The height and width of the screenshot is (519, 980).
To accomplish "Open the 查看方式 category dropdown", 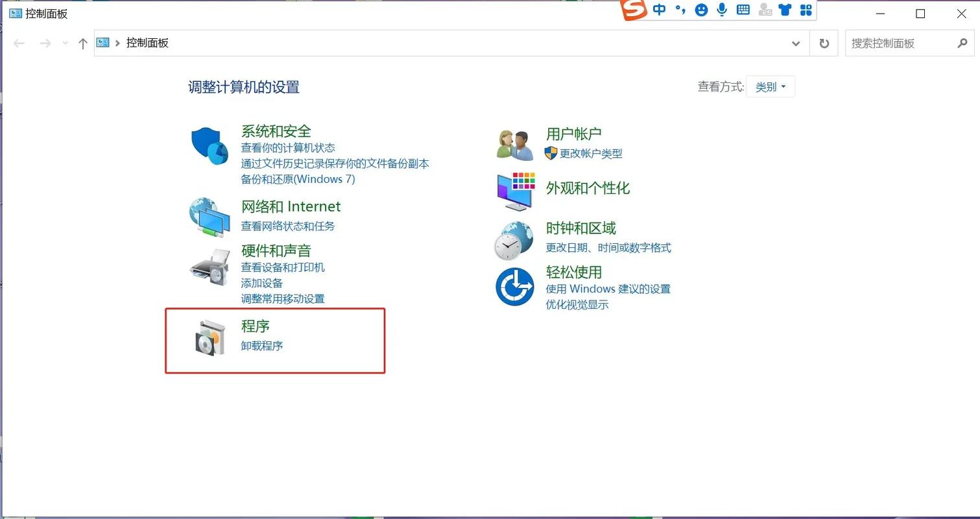I will [x=771, y=86].
